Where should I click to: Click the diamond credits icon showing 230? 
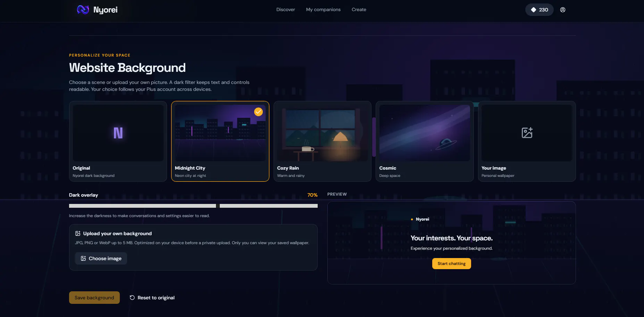point(534,10)
